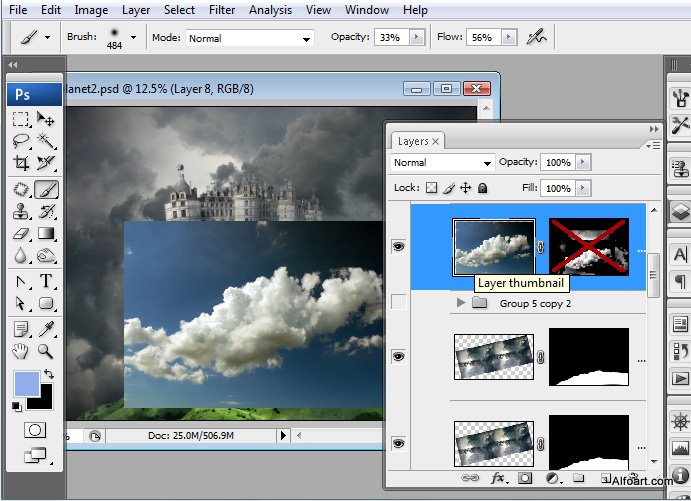The image size is (691, 501).
Task: Enable airbrush mode in options bar
Action: (537, 37)
